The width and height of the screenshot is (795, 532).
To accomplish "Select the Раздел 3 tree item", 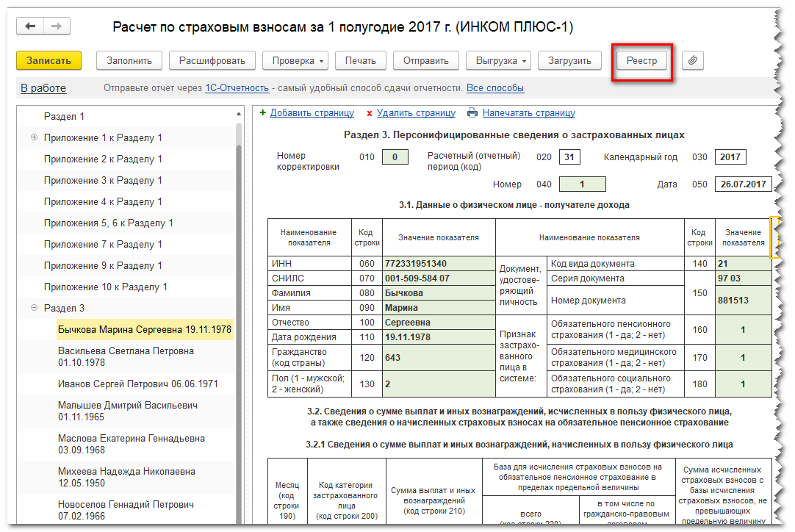I will 64,308.
